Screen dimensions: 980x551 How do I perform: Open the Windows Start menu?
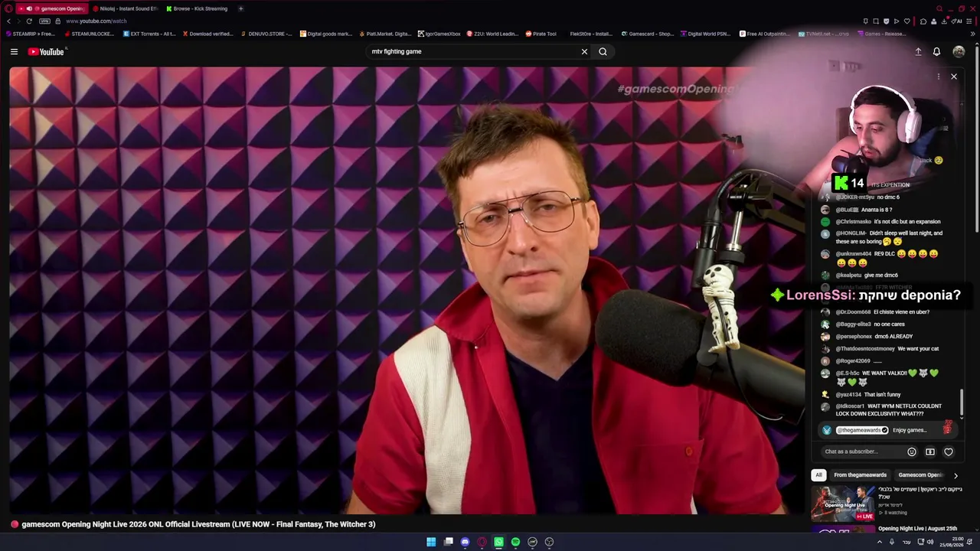[x=431, y=542]
